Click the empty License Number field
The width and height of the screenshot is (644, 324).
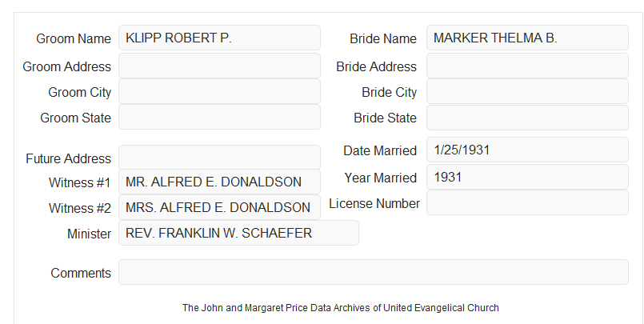(x=527, y=202)
